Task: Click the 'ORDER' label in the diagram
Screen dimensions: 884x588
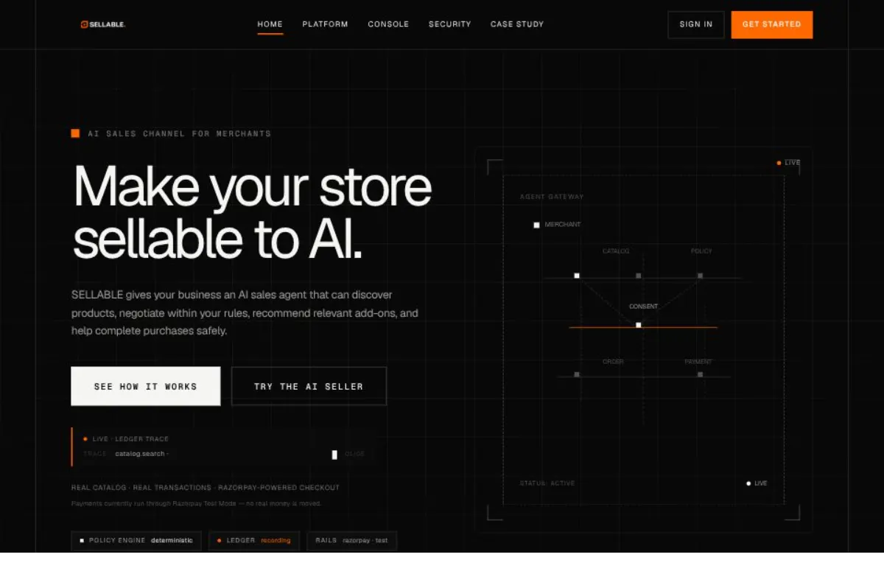Action: click(x=613, y=362)
